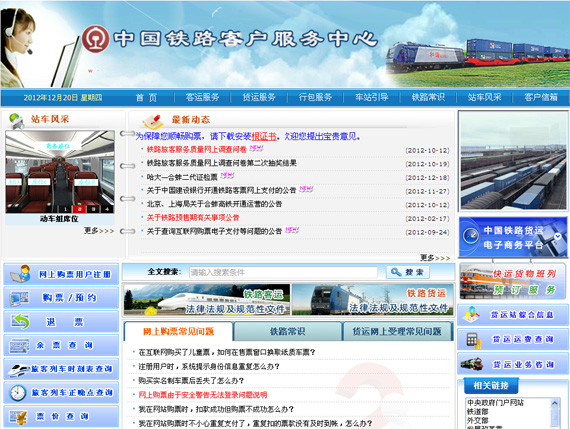This screenshot has height=429, width=570.
Task: Open 行包服务 navigation menu
Action: 315,97
